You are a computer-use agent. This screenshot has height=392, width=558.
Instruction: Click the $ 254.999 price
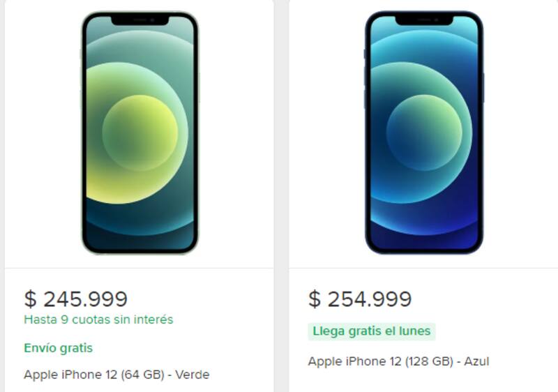click(x=360, y=299)
